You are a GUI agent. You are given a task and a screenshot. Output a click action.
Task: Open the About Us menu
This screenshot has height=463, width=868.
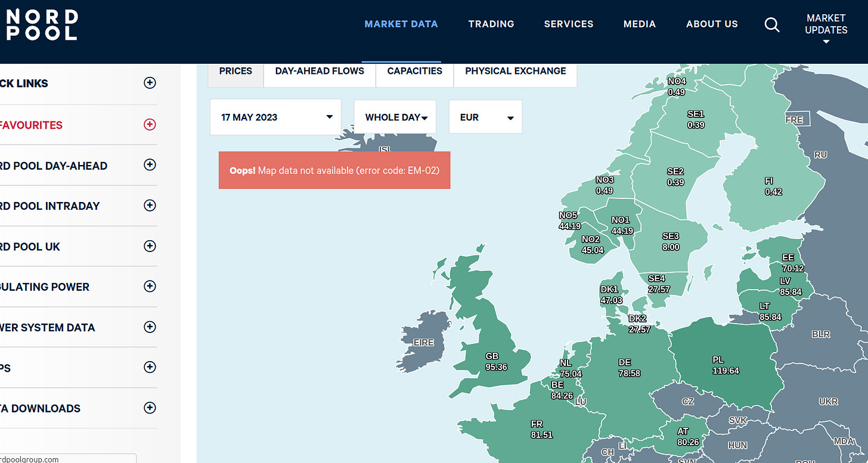712,24
